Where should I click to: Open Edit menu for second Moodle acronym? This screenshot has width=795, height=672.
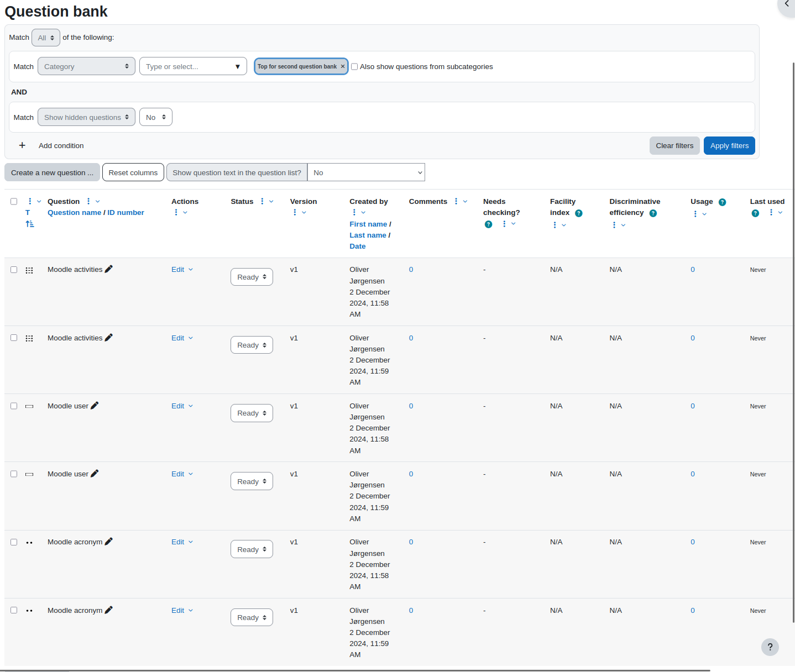[x=182, y=610]
